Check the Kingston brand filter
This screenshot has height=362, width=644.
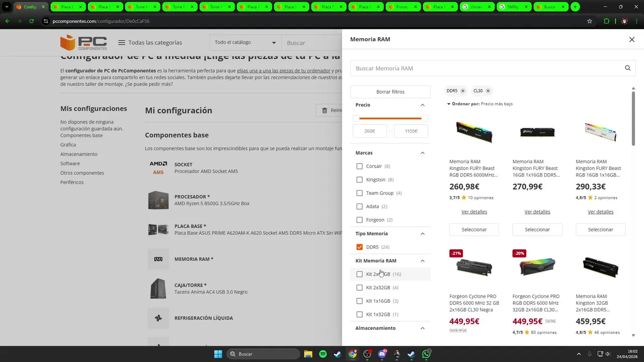click(x=359, y=179)
